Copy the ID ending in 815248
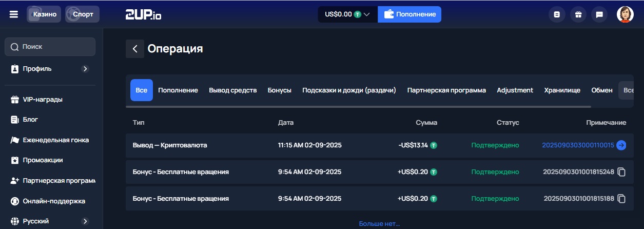644x229 pixels. 621,172
